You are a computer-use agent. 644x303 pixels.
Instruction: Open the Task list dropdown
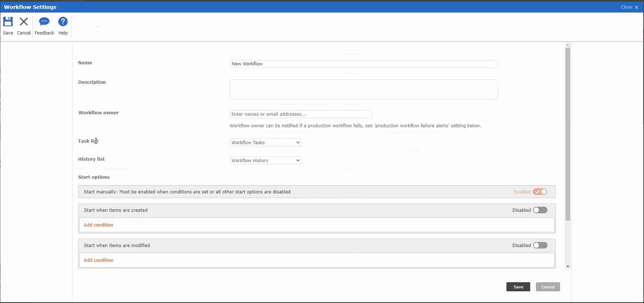(266, 142)
